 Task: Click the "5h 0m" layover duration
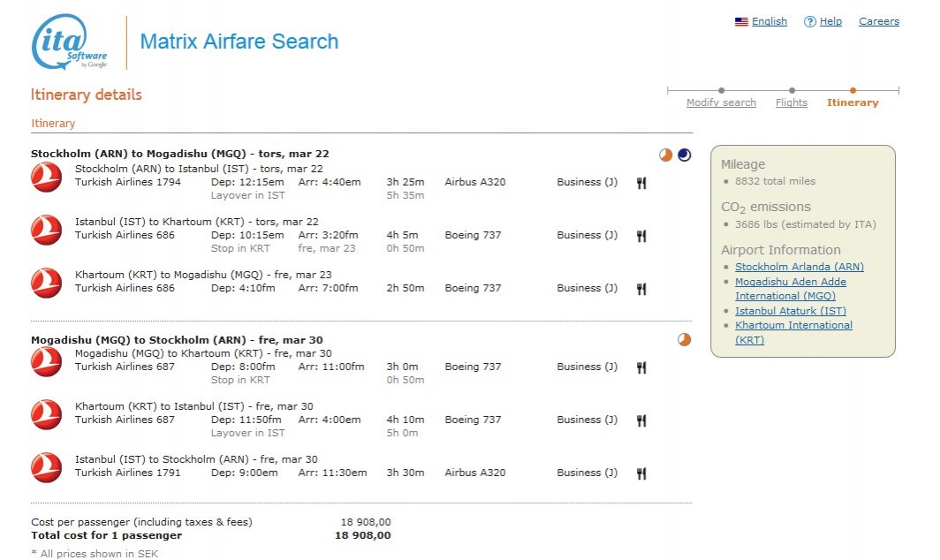point(402,433)
